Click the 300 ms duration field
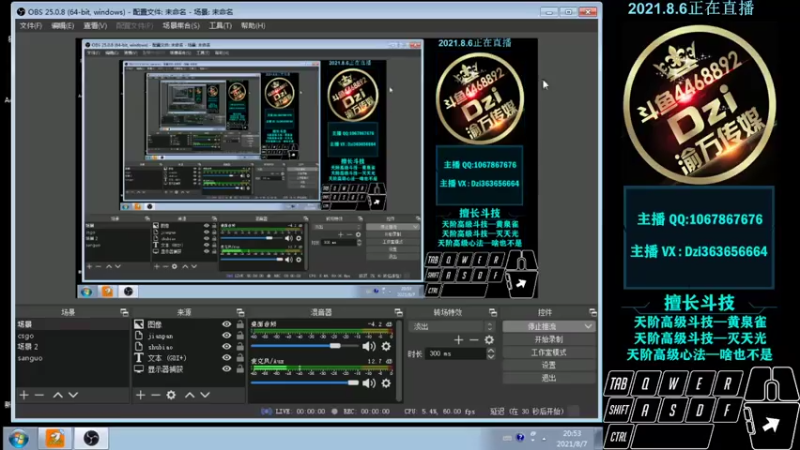This screenshot has height=450, width=800. tap(455, 354)
